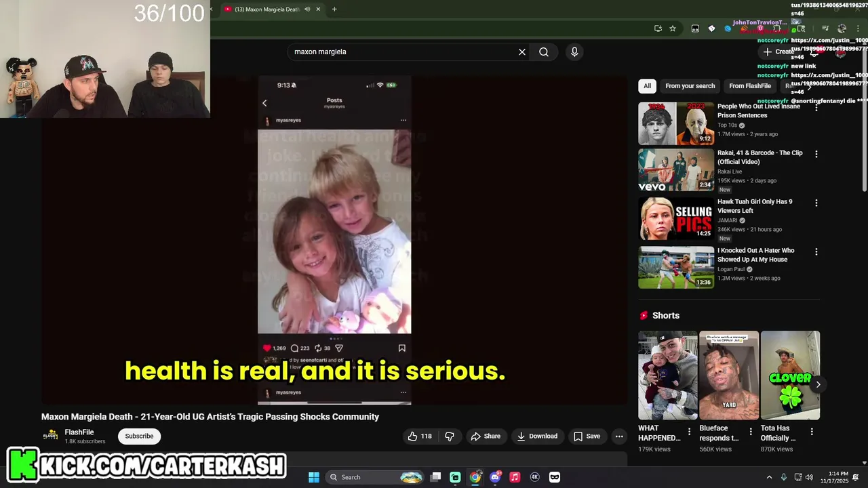The image size is (868, 488).
Task: Click the video title text
Action: point(210,417)
